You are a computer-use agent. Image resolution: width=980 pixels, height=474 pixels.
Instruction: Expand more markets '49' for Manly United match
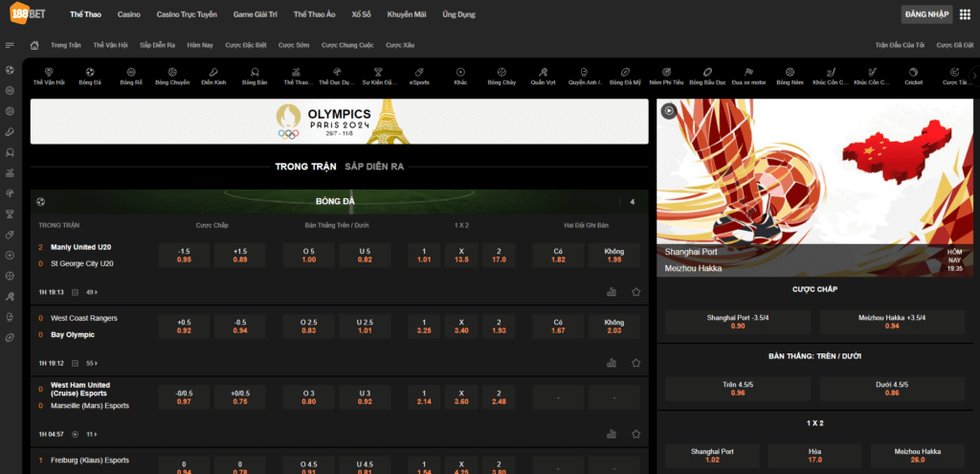pyautogui.click(x=92, y=292)
